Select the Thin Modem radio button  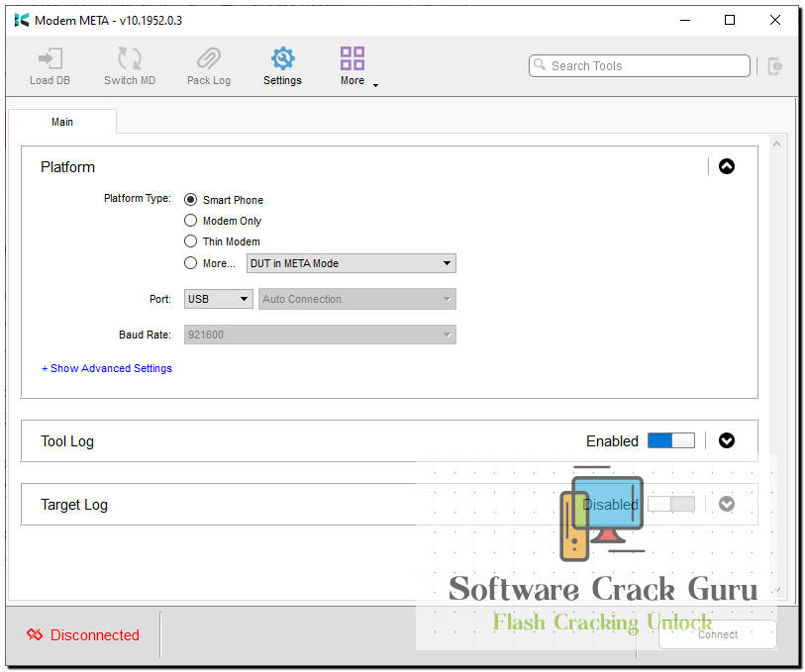click(190, 241)
